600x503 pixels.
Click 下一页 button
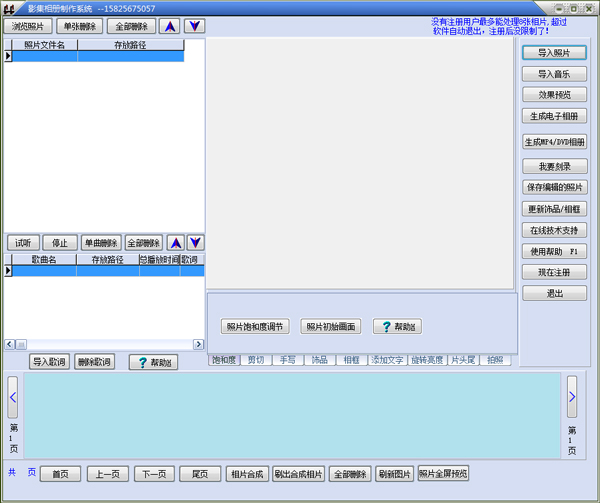154,474
